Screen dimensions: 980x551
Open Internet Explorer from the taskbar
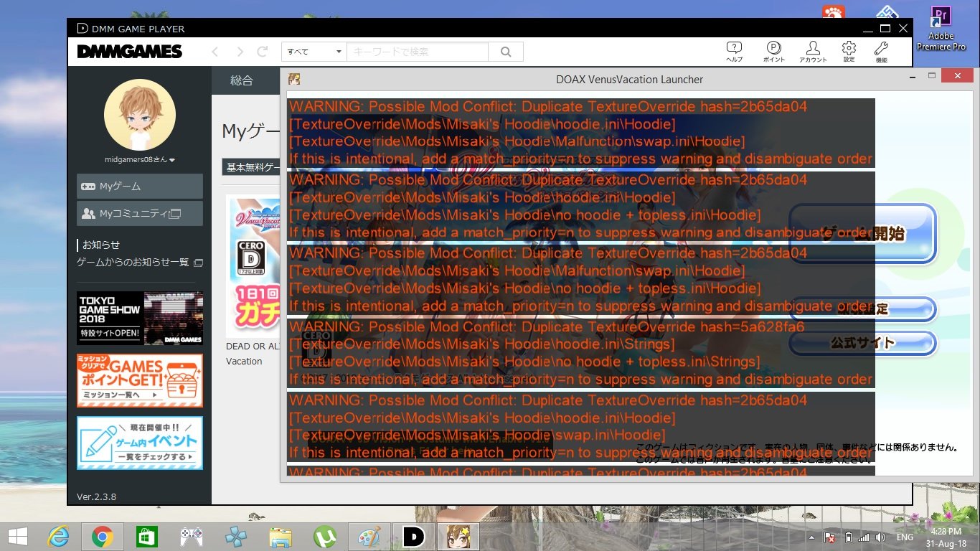tap(58, 537)
